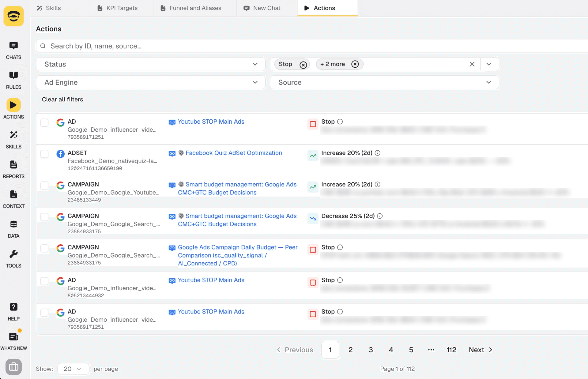
Task: Open the Status filter dropdown
Action: 151,64
